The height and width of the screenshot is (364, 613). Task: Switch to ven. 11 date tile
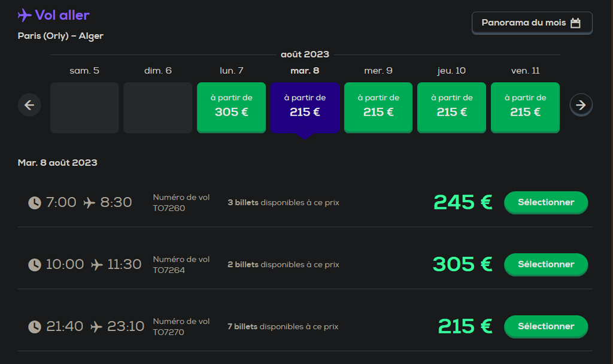coord(525,107)
